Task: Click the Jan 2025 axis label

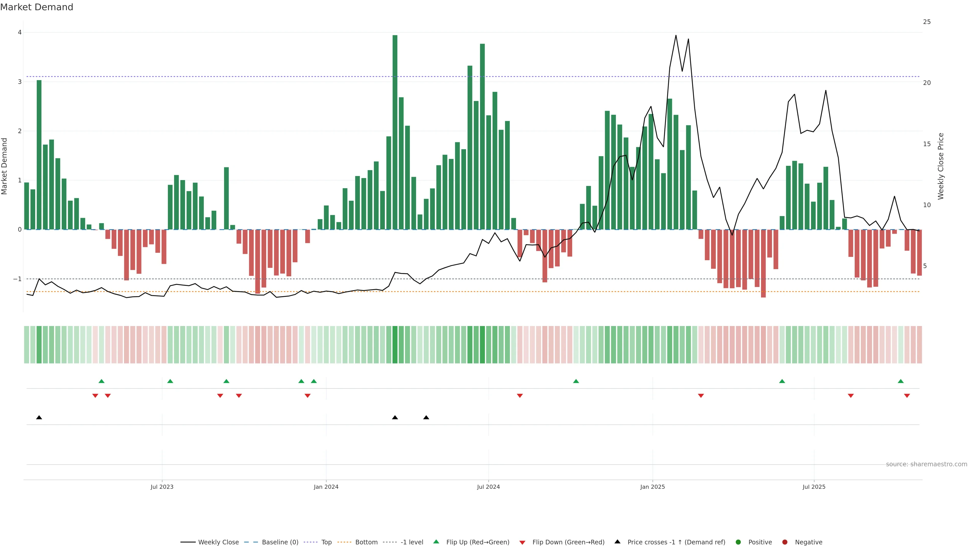Action: coord(653,487)
